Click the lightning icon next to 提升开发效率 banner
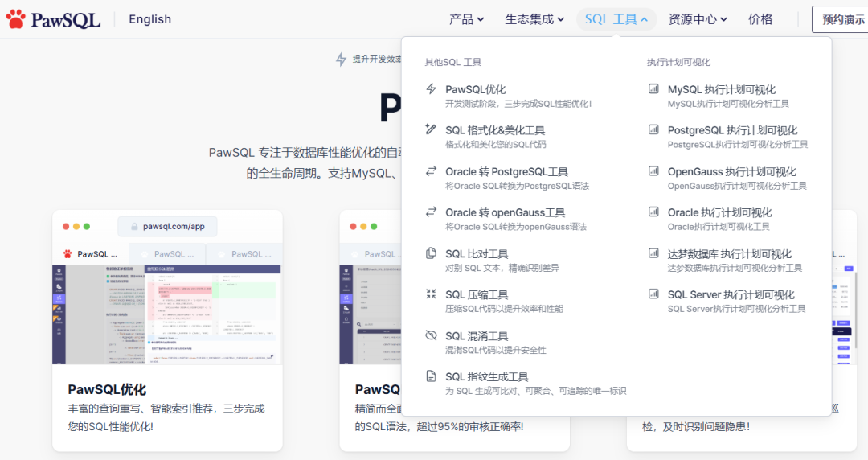This screenshot has width=868, height=460. 341,60
